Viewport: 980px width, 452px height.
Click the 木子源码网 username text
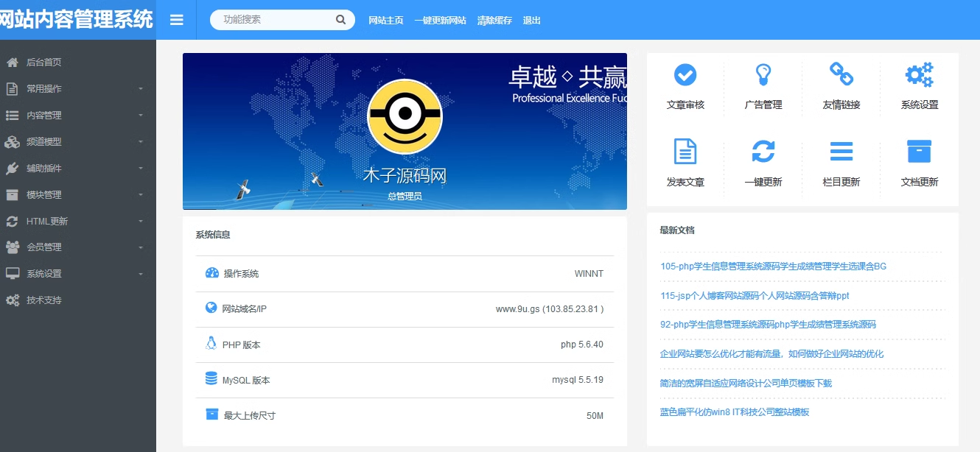coord(405,176)
